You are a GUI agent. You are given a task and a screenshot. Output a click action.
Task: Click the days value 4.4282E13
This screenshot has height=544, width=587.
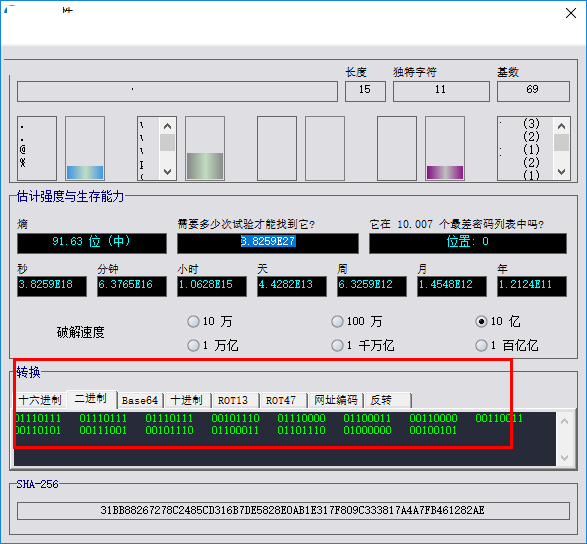tap(292, 286)
